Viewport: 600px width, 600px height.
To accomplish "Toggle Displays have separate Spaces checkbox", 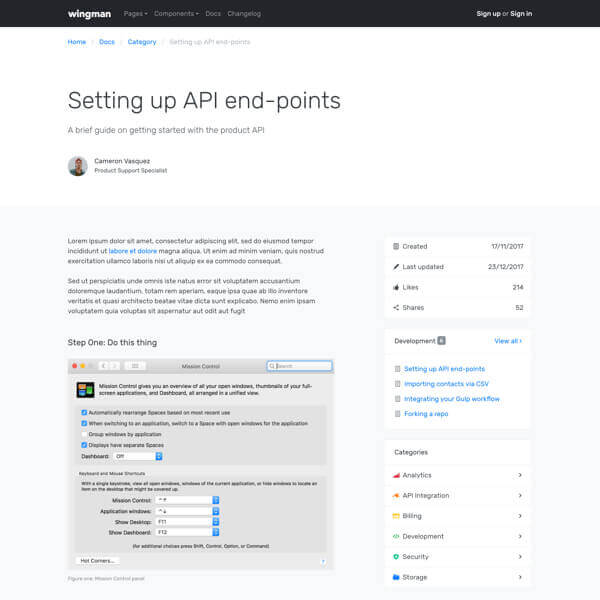I will (x=84, y=445).
